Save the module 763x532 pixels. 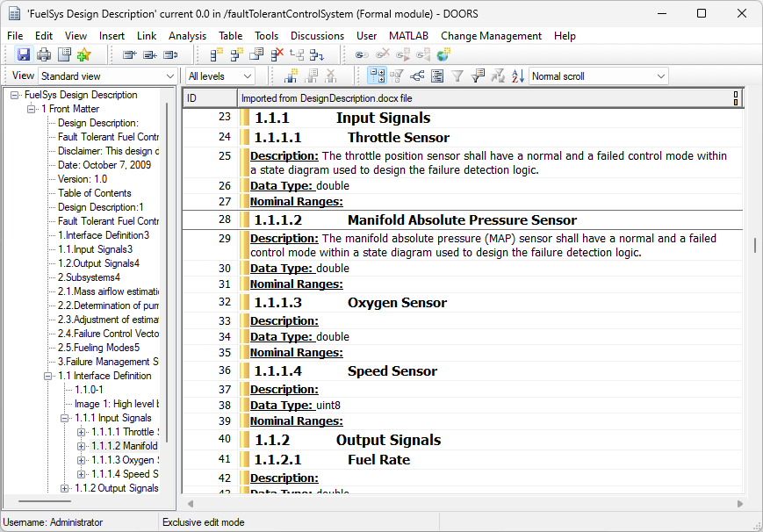point(23,54)
